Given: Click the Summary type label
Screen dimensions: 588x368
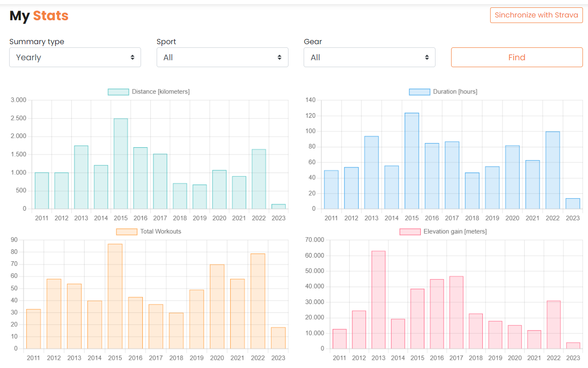Looking at the screenshot, I should (x=37, y=41).
